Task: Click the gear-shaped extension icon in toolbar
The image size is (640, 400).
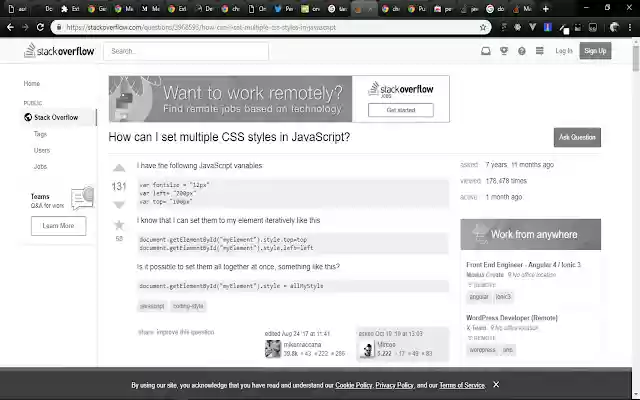Action: (x=517, y=27)
